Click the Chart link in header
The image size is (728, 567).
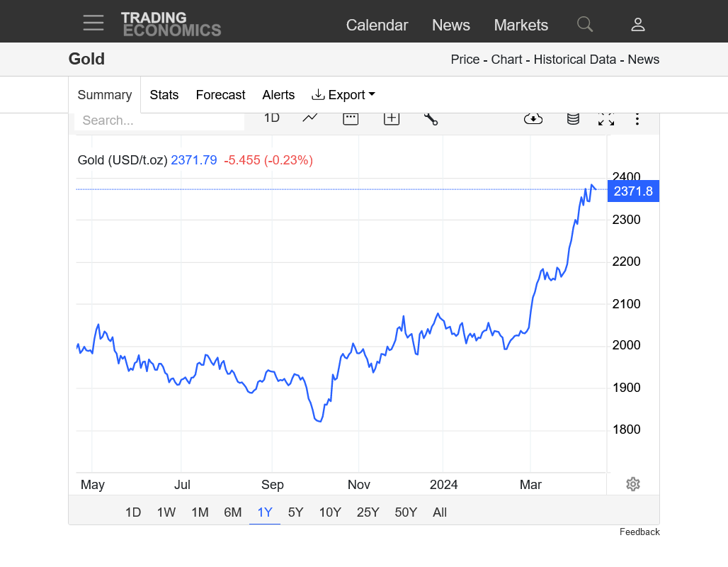click(x=506, y=60)
